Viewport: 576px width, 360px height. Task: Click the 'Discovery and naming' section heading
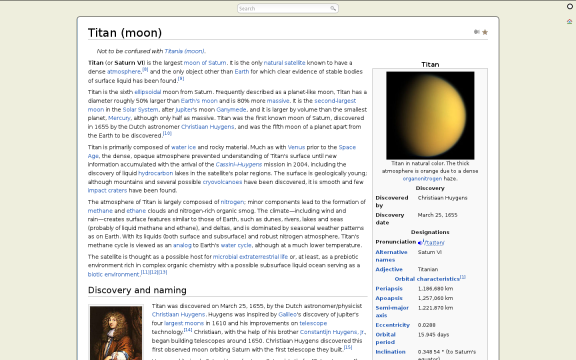137,290
